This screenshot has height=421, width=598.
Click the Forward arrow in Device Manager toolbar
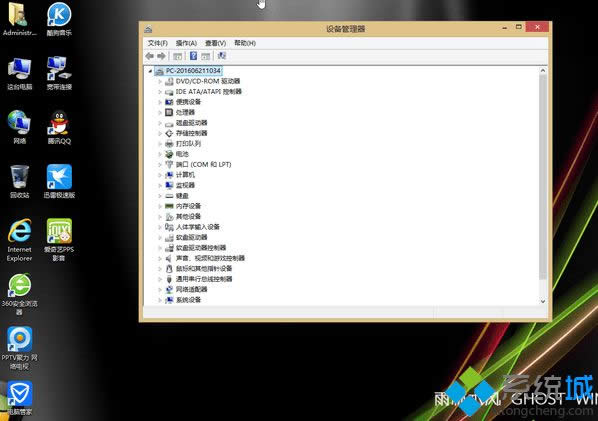click(x=161, y=56)
